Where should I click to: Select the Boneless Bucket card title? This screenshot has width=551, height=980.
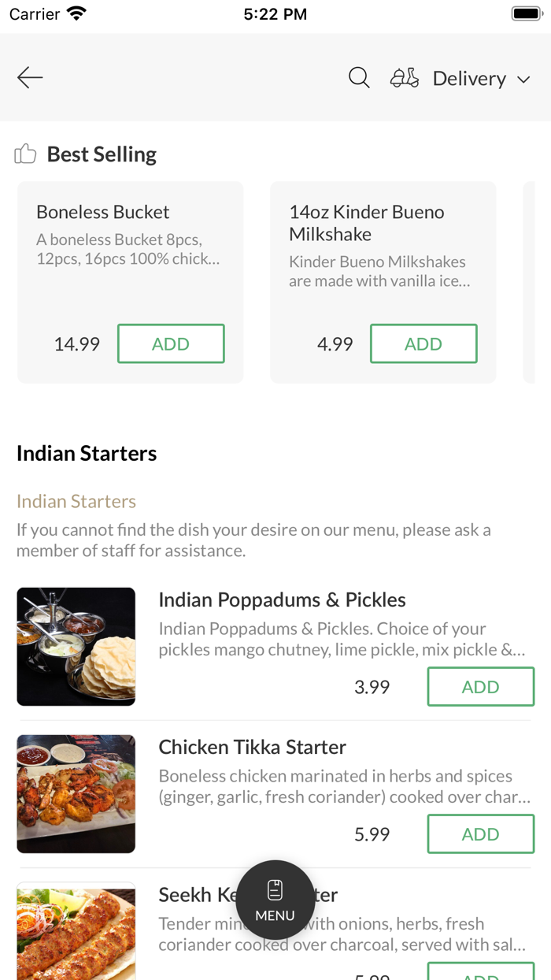coord(103,212)
